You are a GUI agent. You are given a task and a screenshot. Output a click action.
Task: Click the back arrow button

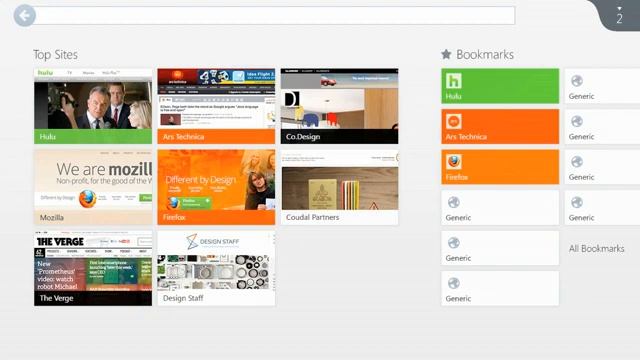click(x=24, y=16)
